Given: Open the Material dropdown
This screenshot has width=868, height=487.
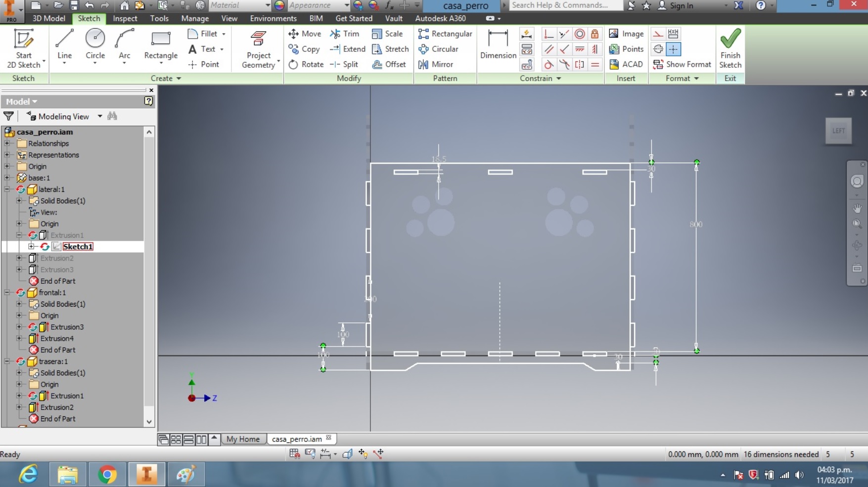Looking at the screenshot, I should (239, 5).
